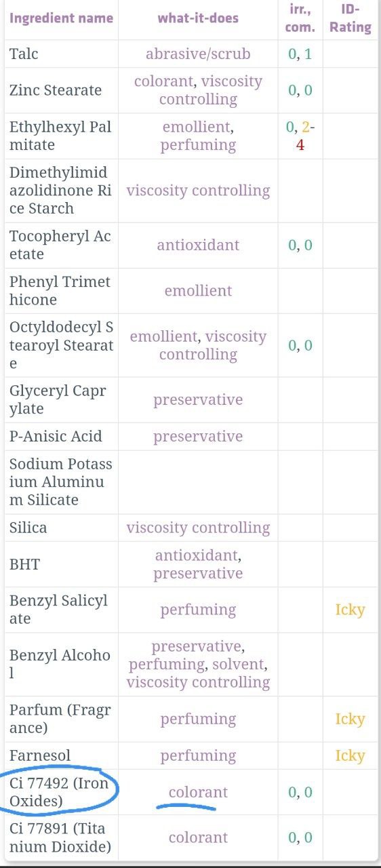Click the Sodium Potassium Aluminum Silicate entry
This screenshot has height=868, width=381.
coord(61,481)
